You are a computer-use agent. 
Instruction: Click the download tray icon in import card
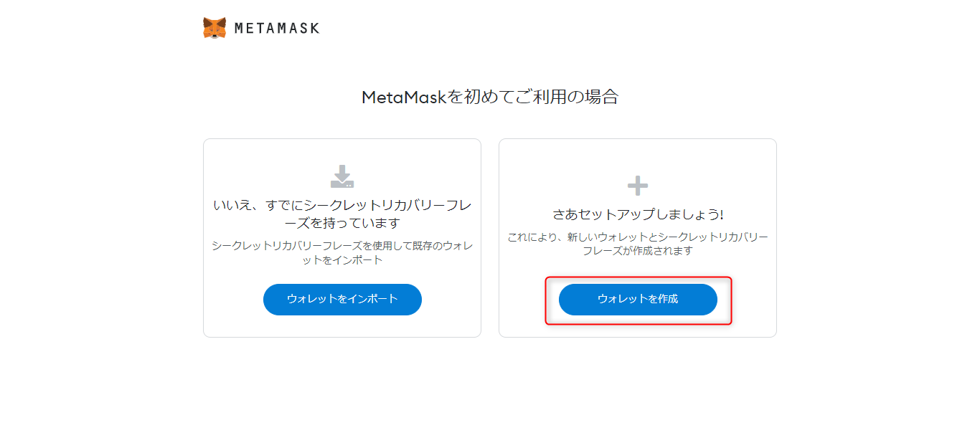point(342,176)
